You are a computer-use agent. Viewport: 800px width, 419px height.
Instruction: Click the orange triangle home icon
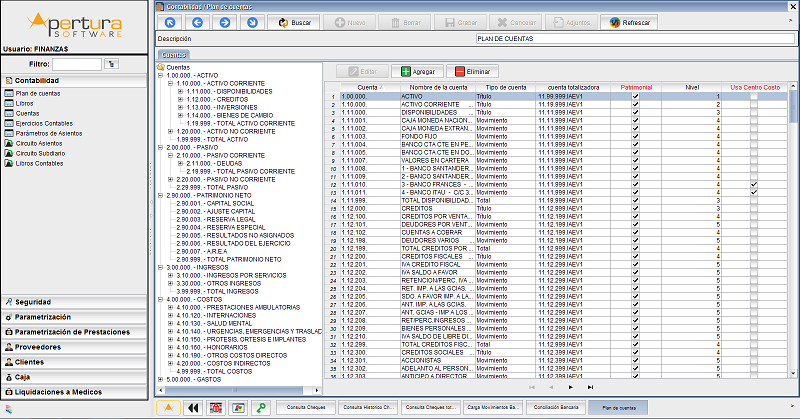pyautogui.click(x=170, y=408)
